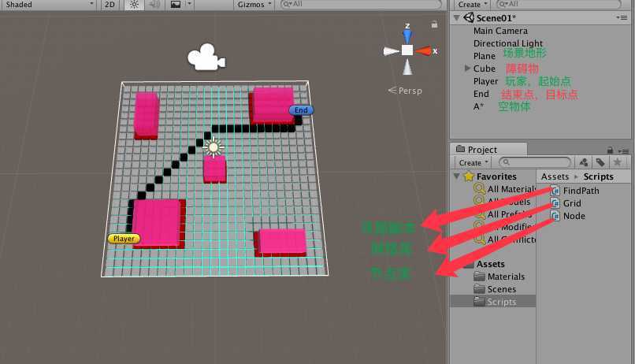Select the Assets root folder
The width and height of the screenshot is (635, 364).
(x=490, y=264)
